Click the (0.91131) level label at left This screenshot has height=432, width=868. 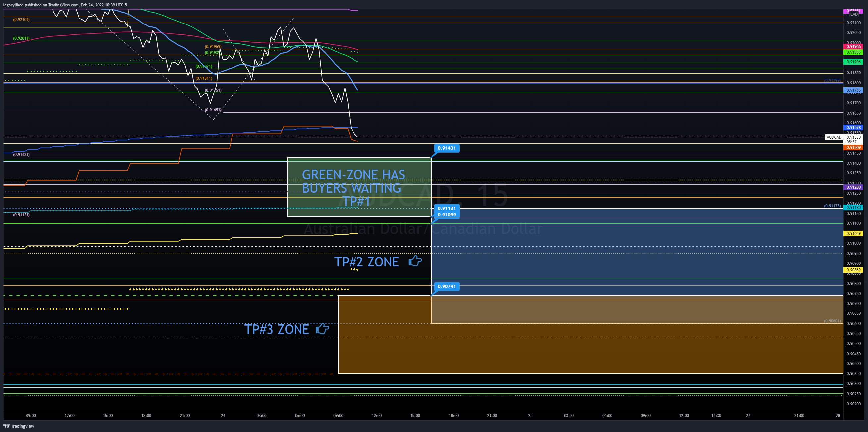coord(21,215)
